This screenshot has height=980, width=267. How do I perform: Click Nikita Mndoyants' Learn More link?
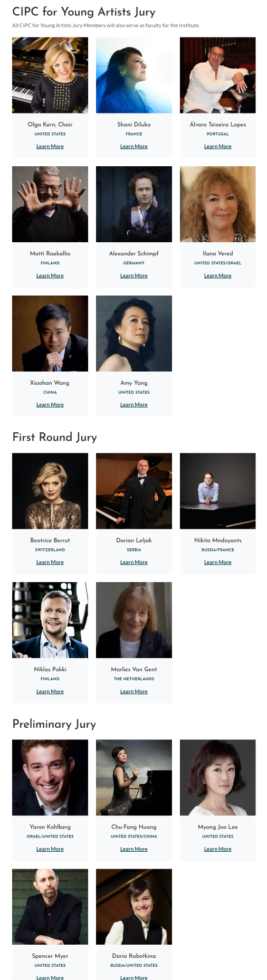218,563
